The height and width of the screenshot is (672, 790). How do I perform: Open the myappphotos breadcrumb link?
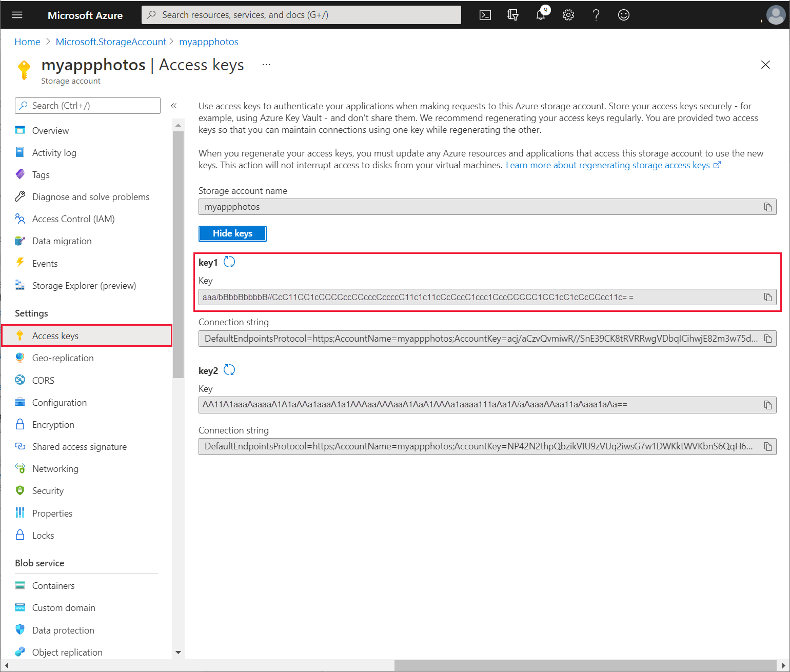point(209,42)
